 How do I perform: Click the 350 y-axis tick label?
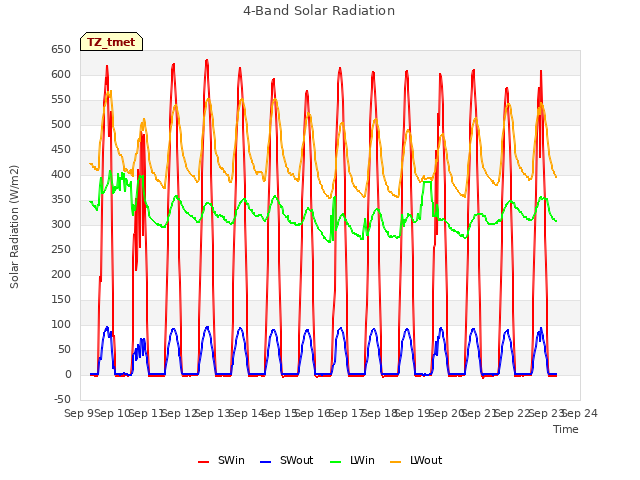[61, 200]
